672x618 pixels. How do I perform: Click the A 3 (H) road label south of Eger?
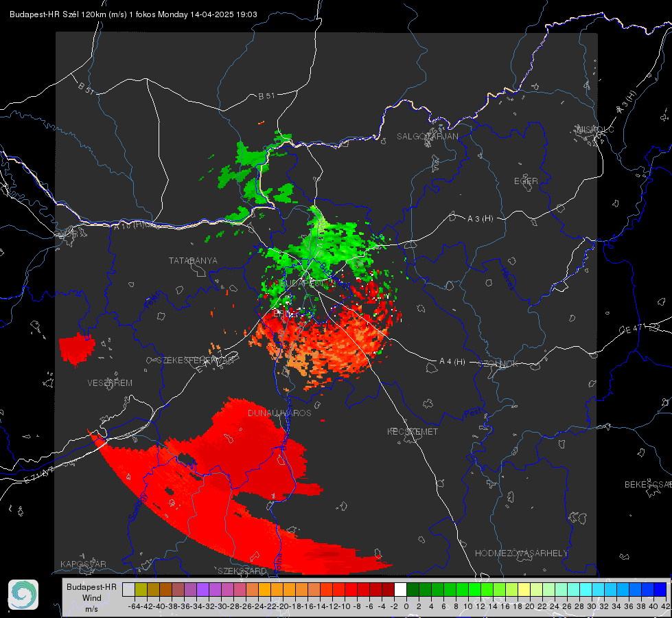click(480, 219)
